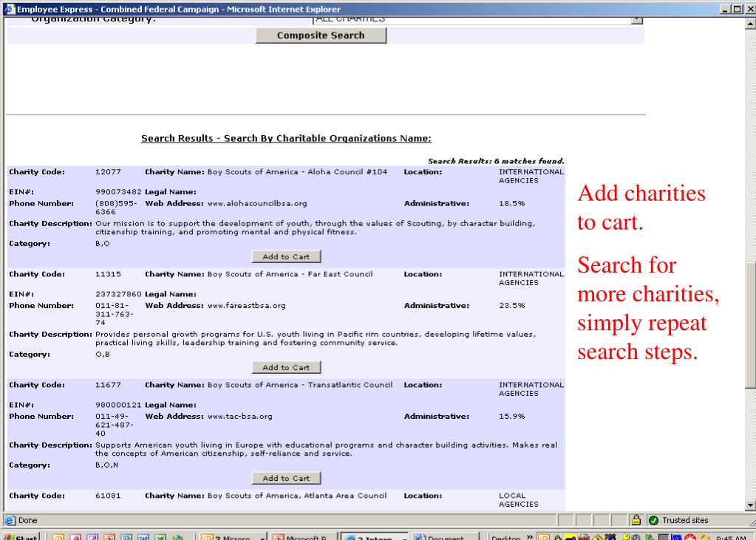The image size is (756, 540).
Task: Click the green Trusted sites zone icon
Action: coord(654,520)
